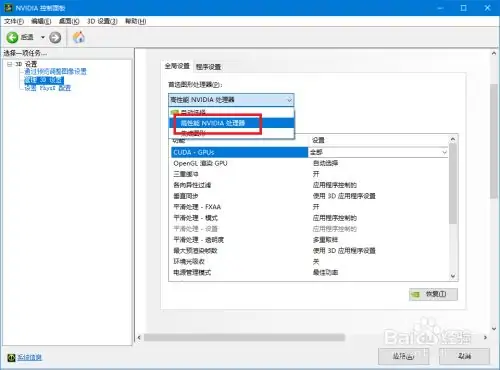Click the 多重取样 value of 平滑处理 - 透明度
The height and width of the screenshot is (370, 500).
[x=325, y=240]
